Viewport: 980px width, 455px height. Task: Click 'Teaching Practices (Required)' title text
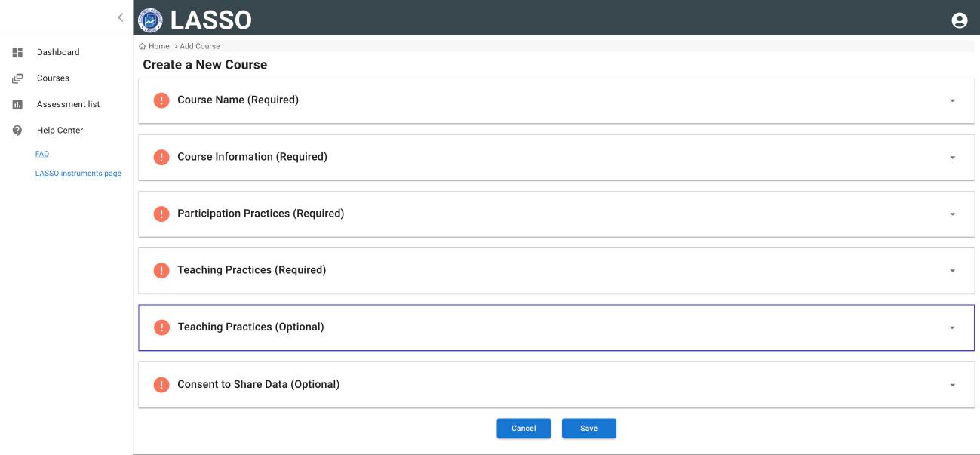click(251, 270)
